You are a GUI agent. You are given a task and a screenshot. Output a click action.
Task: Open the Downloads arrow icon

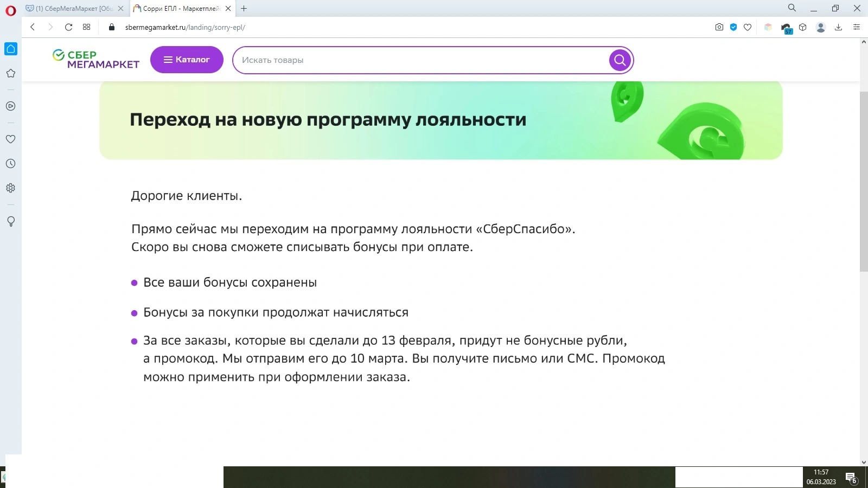[x=838, y=27]
